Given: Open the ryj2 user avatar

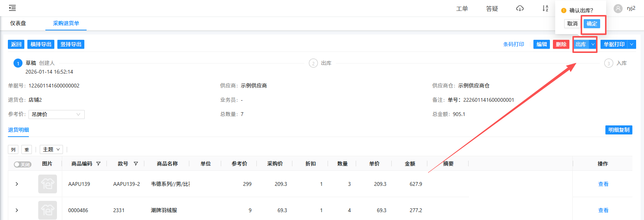Looking at the screenshot, I should pos(618,9).
